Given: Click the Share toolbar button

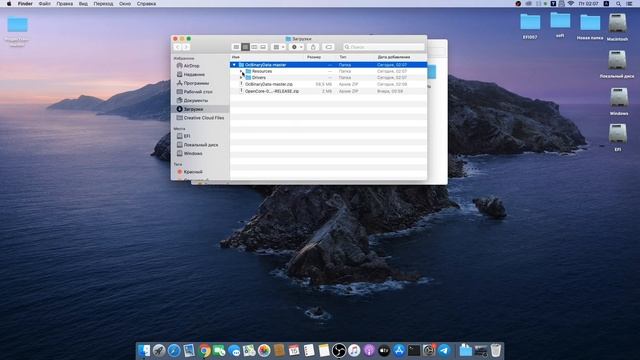Looking at the screenshot, I should 313,47.
